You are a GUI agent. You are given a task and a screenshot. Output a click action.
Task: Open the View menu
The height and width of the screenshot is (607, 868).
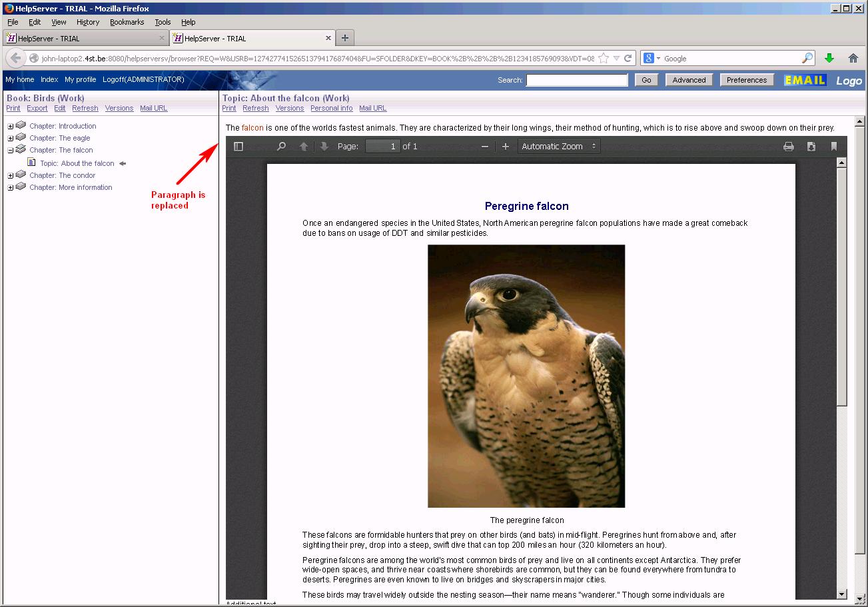59,22
